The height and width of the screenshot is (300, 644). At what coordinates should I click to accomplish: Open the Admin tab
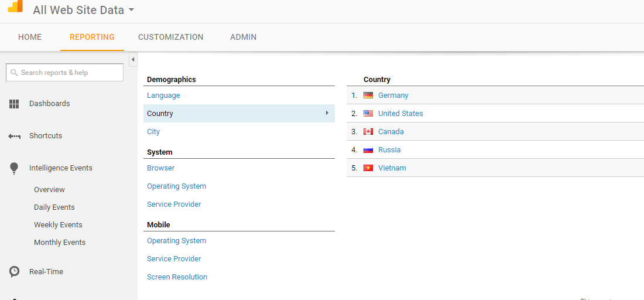click(243, 37)
